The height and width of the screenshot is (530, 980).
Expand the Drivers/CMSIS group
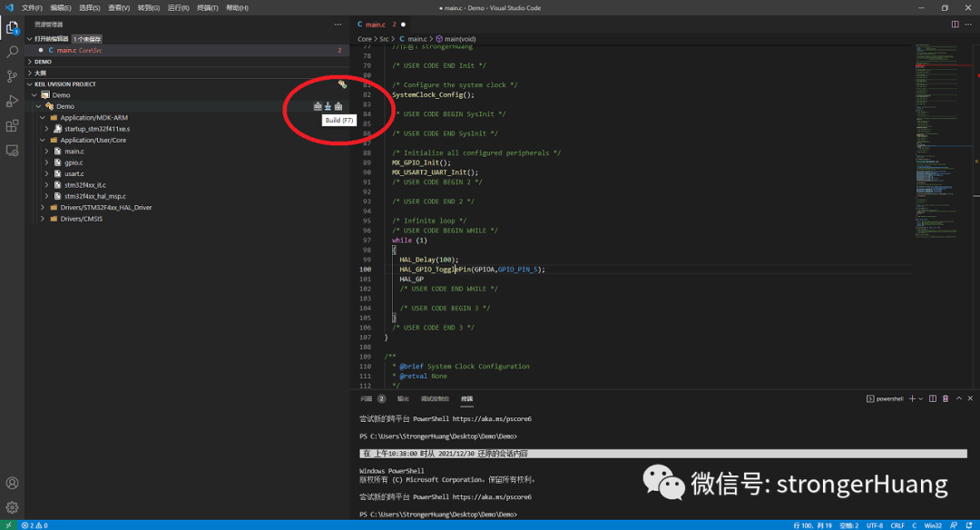coord(43,219)
